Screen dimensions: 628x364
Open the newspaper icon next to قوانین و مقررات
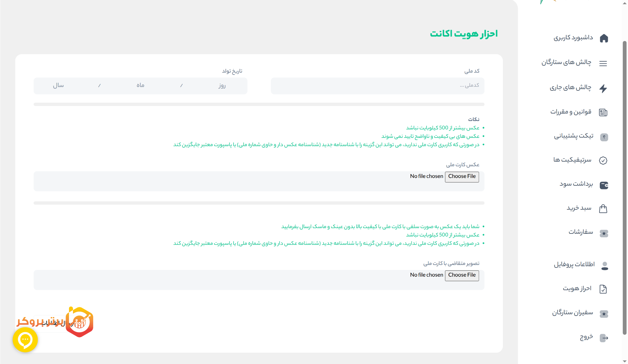[603, 112]
